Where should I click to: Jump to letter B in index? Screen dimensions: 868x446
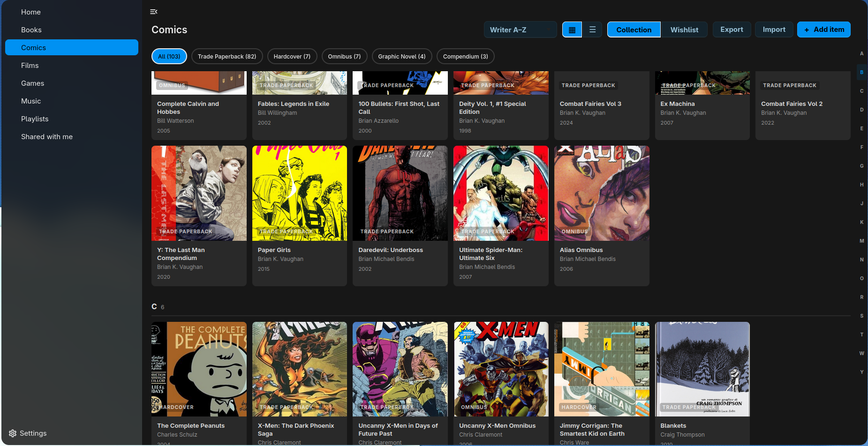pos(861,72)
